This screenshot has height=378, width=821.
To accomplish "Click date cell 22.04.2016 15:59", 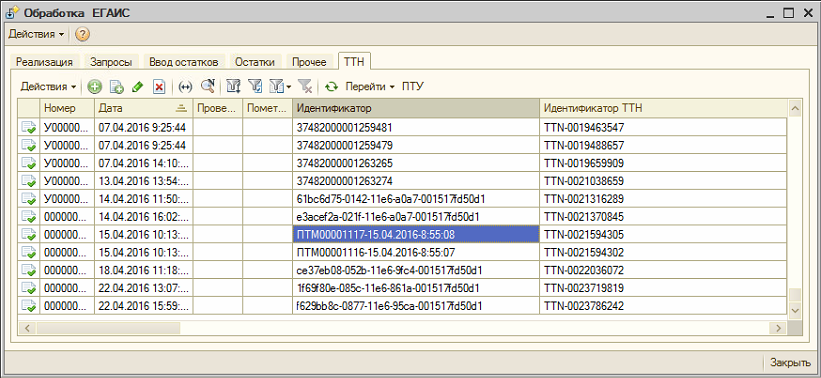I will click(143, 306).
